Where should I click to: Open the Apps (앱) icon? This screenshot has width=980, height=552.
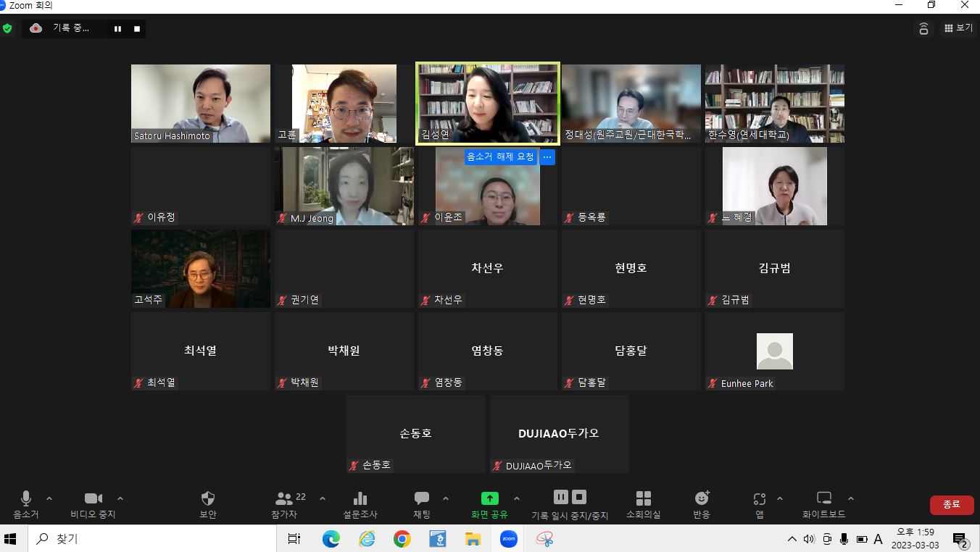point(759,498)
